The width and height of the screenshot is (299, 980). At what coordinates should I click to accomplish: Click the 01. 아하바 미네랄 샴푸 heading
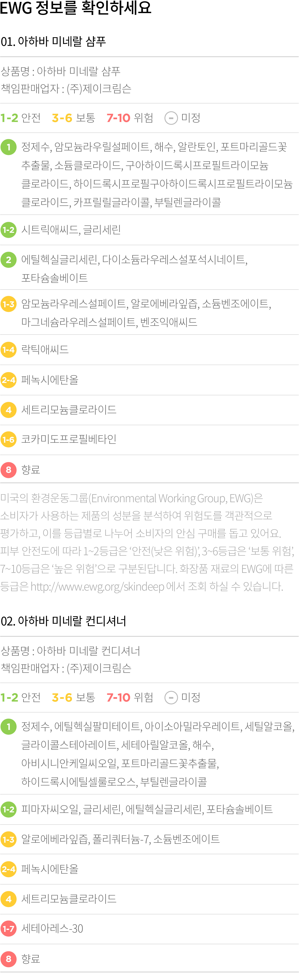53,41
